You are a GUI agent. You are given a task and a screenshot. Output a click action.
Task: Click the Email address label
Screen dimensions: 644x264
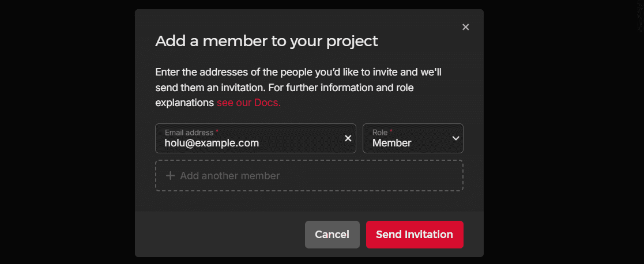pyautogui.click(x=189, y=133)
